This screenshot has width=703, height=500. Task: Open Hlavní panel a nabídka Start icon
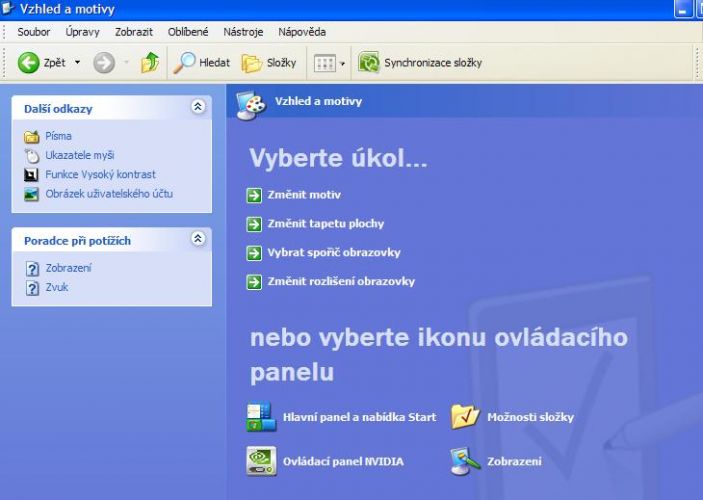pos(261,417)
